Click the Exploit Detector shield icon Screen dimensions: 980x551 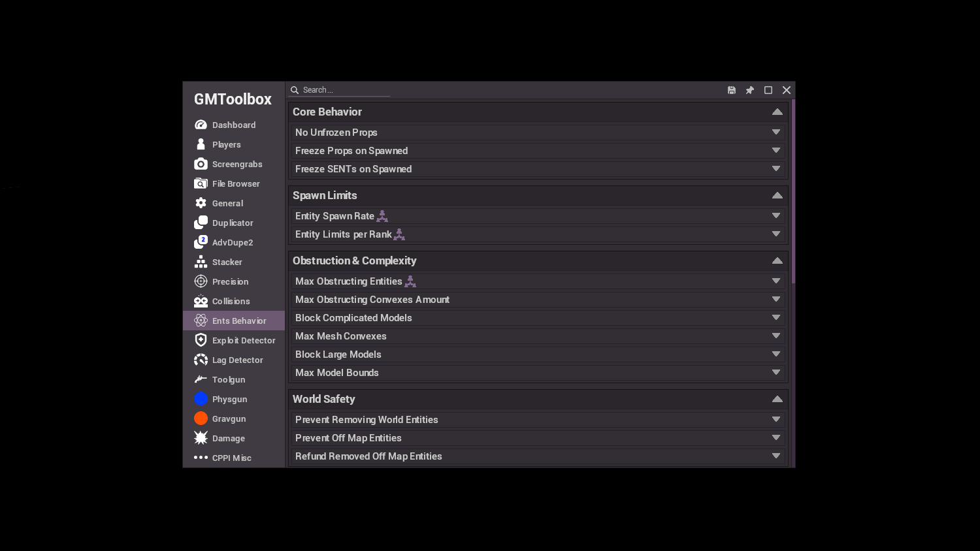pyautogui.click(x=201, y=340)
